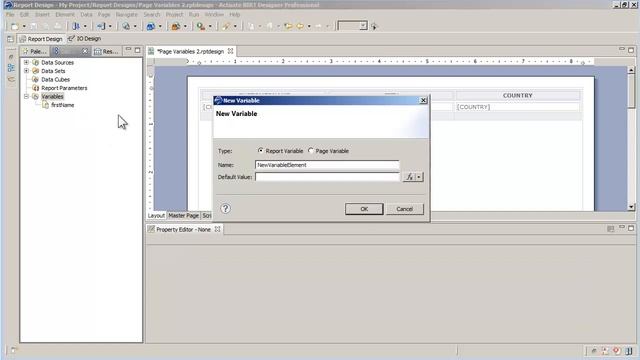Open the Navigate menu
The height and width of the screenshot is (360, 640).
tap(127, 14)
